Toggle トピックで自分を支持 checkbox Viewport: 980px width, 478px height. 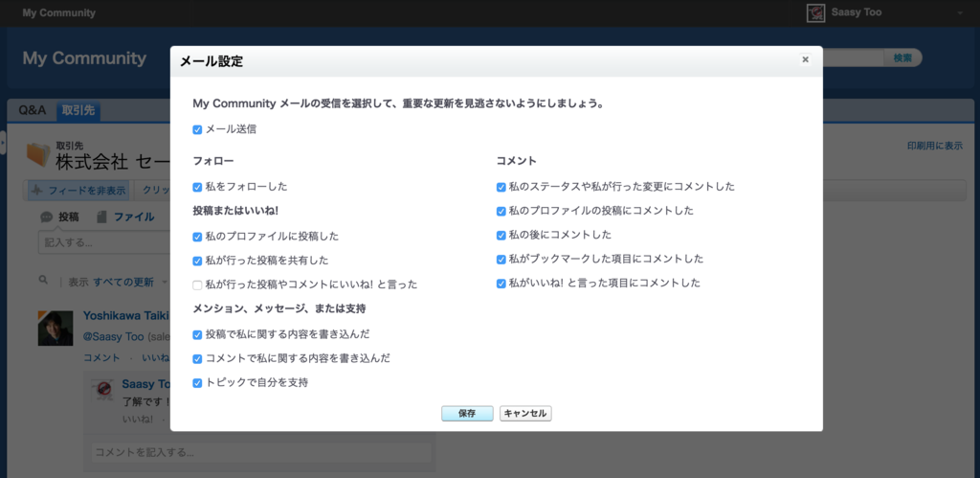(197, 383)
